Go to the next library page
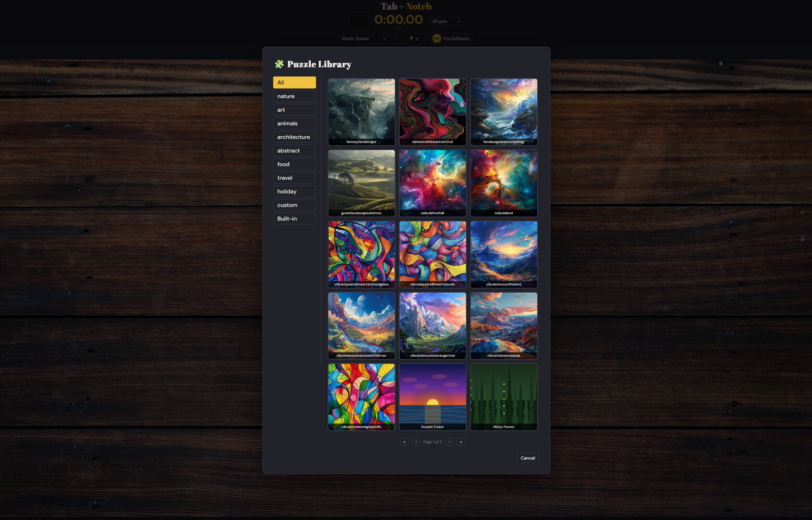Screen dimensions: 812x520 coord(449,442)
